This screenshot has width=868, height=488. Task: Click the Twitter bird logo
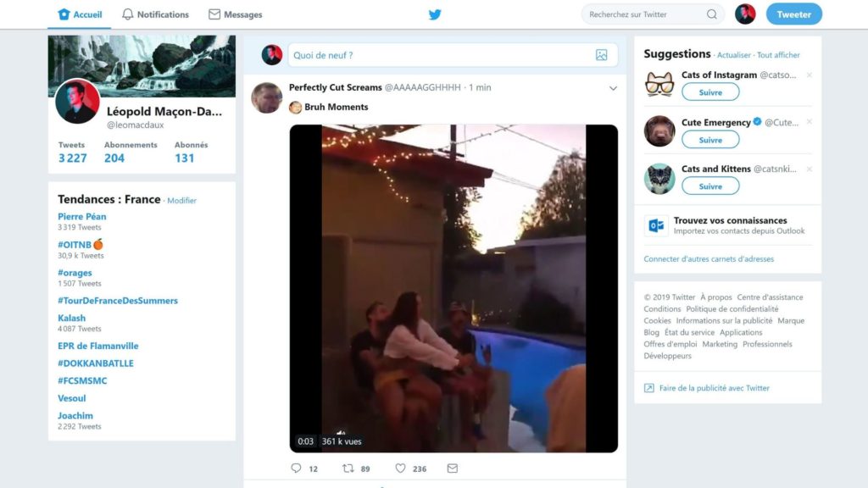click(x=435, y=14)
